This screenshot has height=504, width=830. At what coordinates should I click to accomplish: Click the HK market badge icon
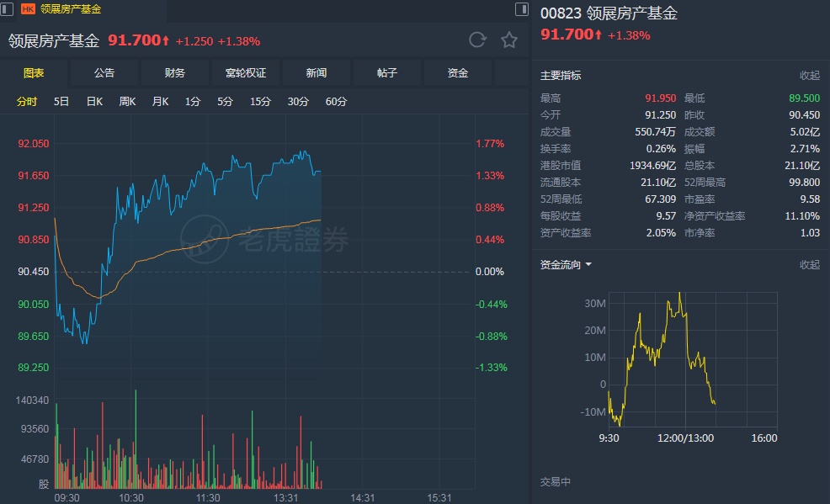tap(28, 8)
